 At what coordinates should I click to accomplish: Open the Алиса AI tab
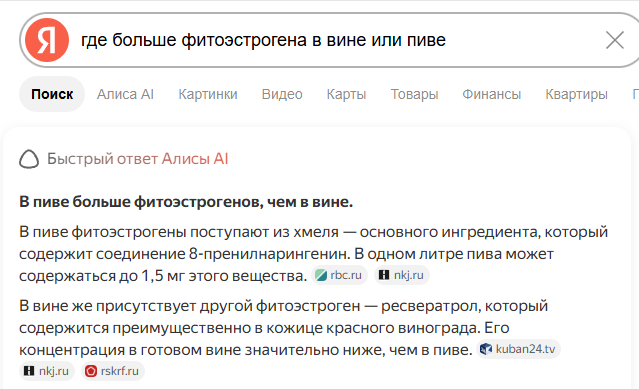[x=125, y=94]
